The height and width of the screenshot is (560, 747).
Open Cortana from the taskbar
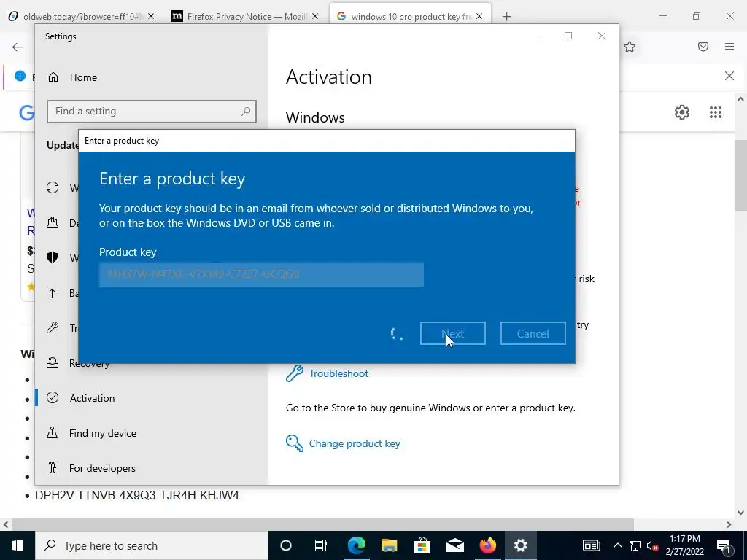tap(286, 545)
